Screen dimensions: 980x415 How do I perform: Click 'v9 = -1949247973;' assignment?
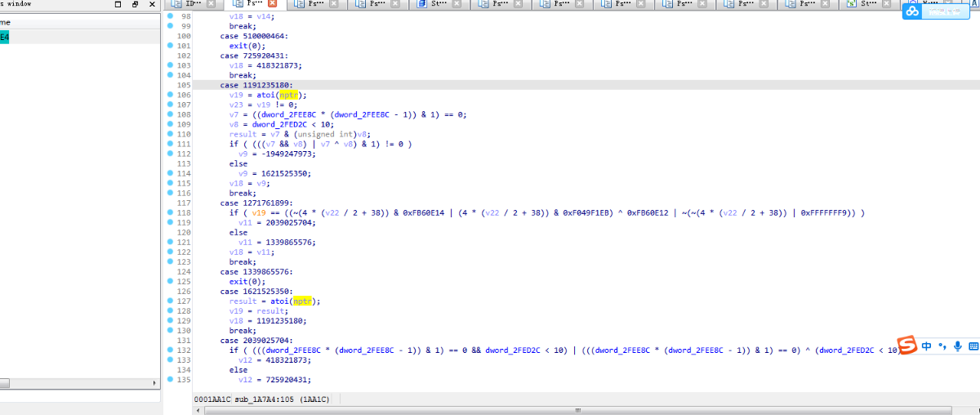coord(275,154)
